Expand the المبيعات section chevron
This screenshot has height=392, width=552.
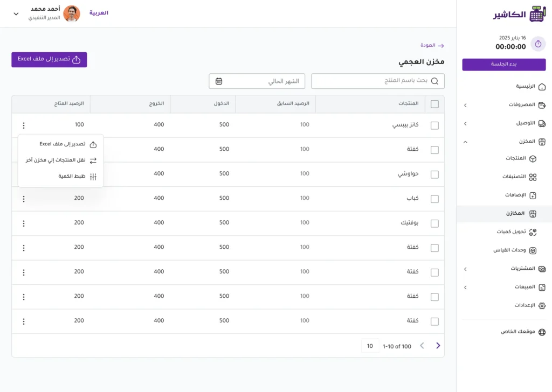point(465,287)
